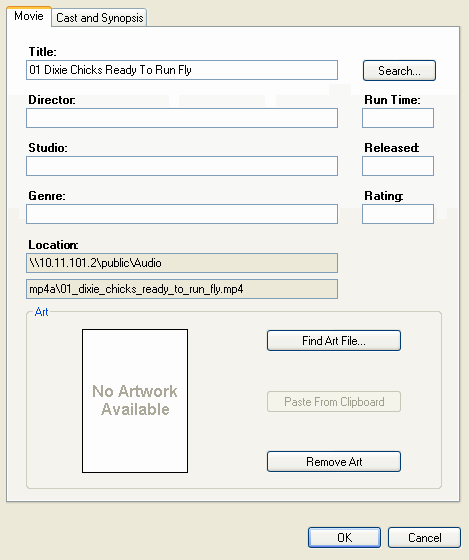This screenshot has width=469, height=560.
Task: Click inside the Director field
Action: 182,118
